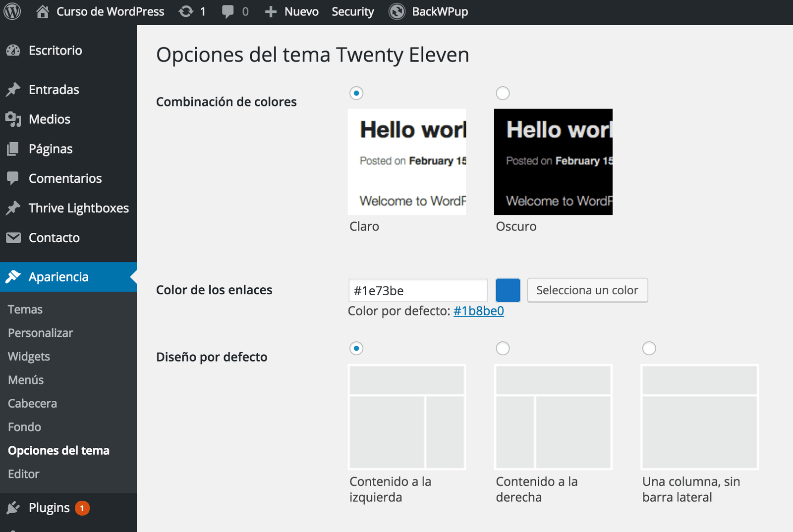Click the Claro label text
The image size is (793, 532).
coord(364,226)
